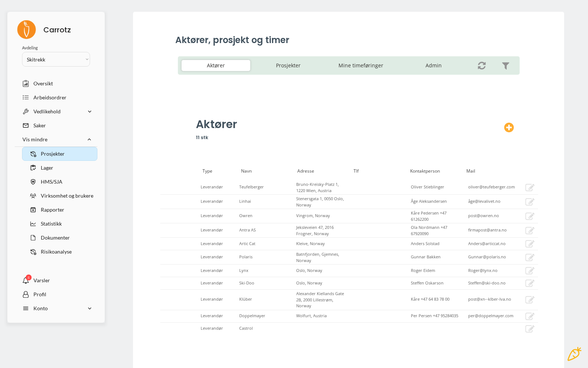Click the carrot icon in bottom corner
The height and width of the screenshot is (368, 588).
click(574, 354)
